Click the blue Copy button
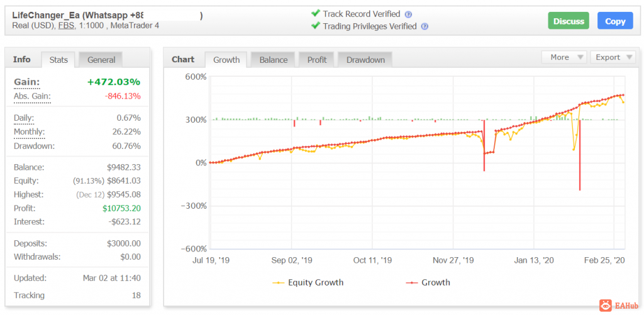The width and height of the screenshot is (644, 315). [x=615, y=21]
